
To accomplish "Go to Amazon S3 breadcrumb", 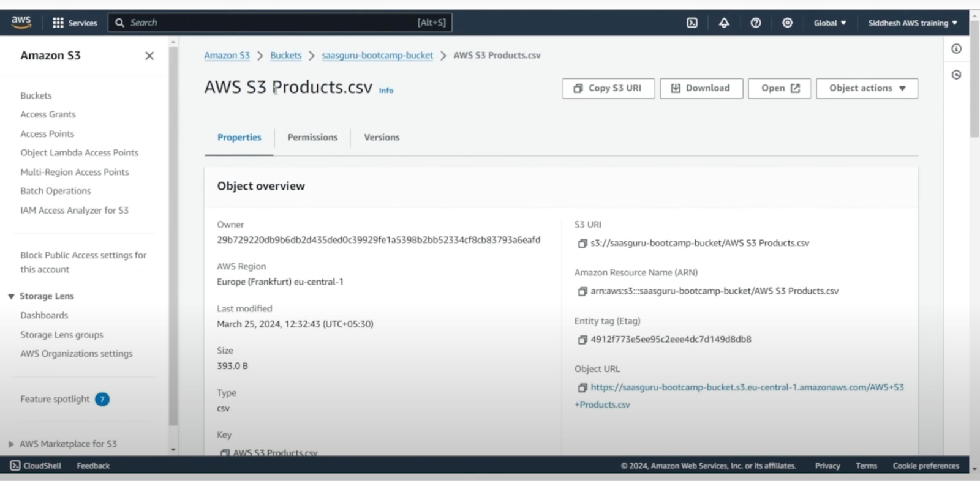I will pos(227,55).
